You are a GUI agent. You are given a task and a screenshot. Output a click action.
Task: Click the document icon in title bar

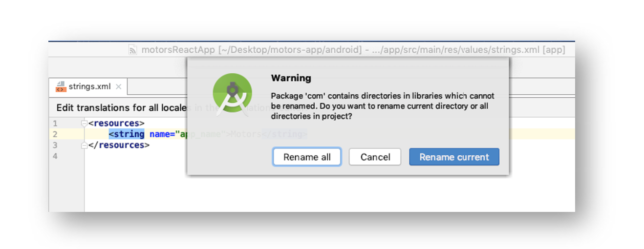point(132,50)
